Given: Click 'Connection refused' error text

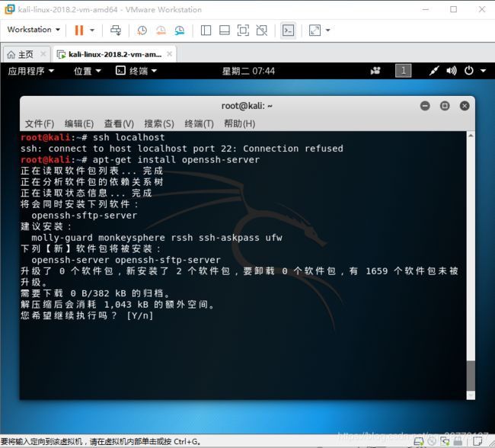Looking at the screenshot, I should coord(293,149).
